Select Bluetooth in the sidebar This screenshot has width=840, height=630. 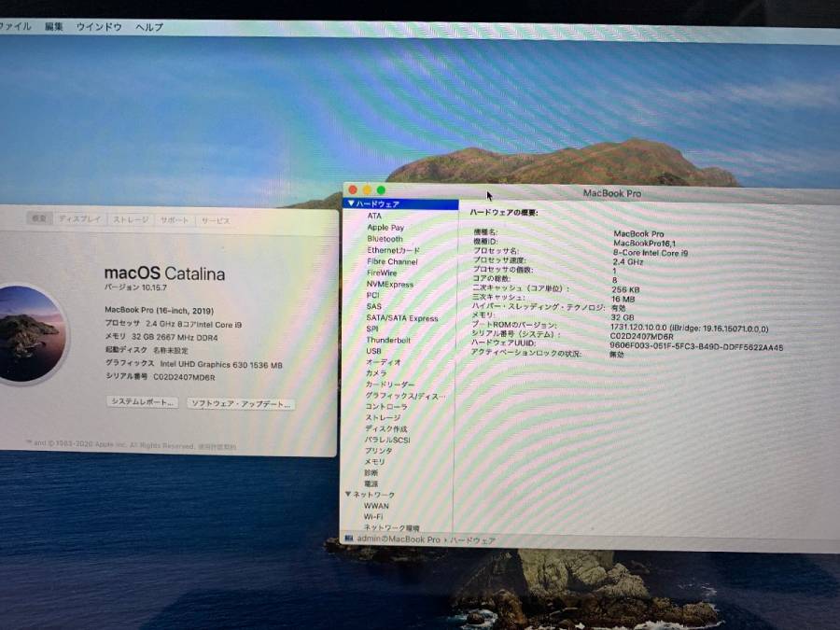pos(385,239)
